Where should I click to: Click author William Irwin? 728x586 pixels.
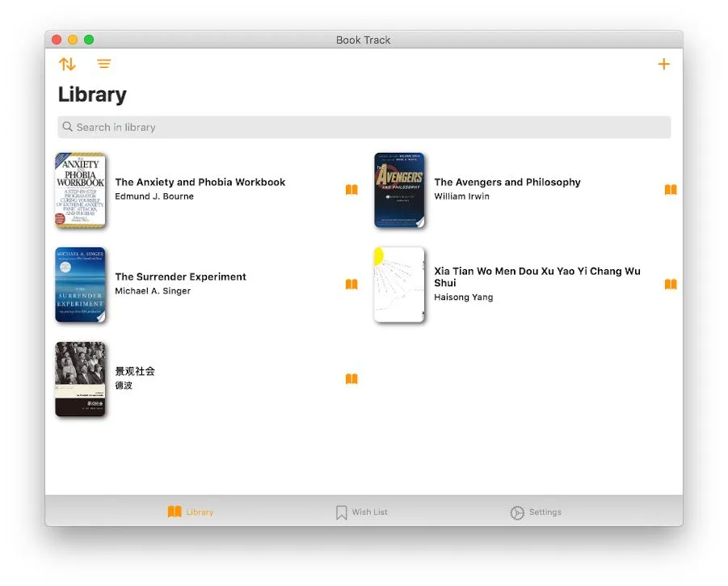(461, 196)
